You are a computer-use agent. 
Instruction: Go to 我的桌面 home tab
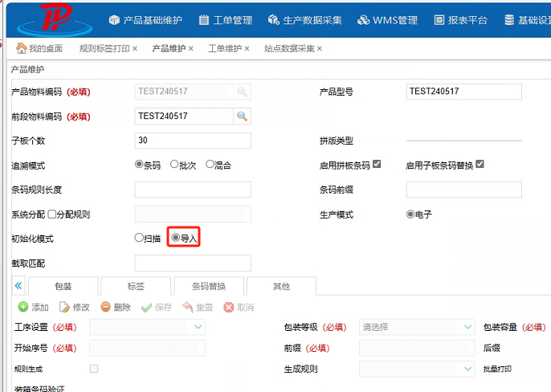click(39, 49)
